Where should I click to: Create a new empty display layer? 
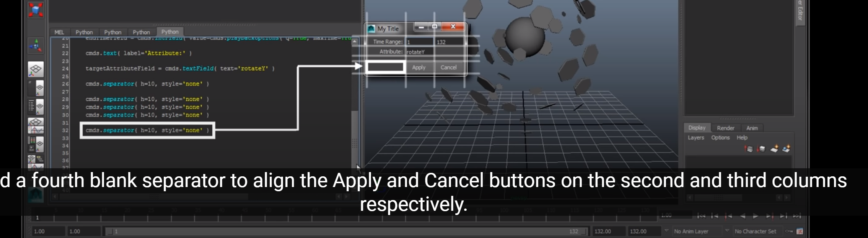(x=774, y=149)
